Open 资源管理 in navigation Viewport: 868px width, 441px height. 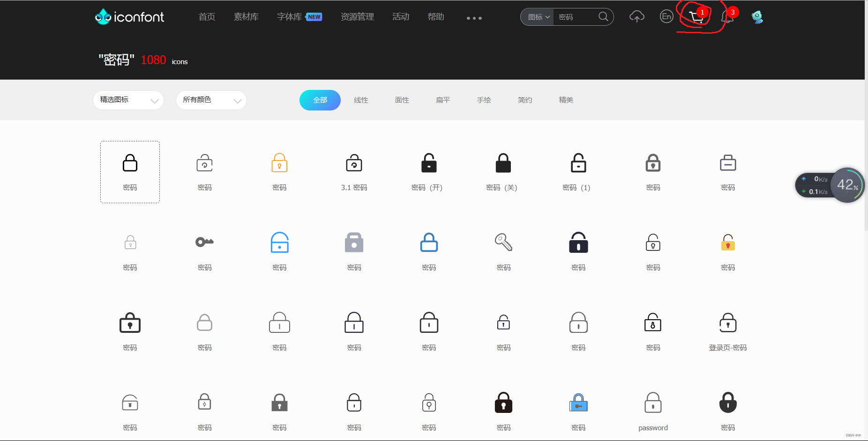point(357,17)
